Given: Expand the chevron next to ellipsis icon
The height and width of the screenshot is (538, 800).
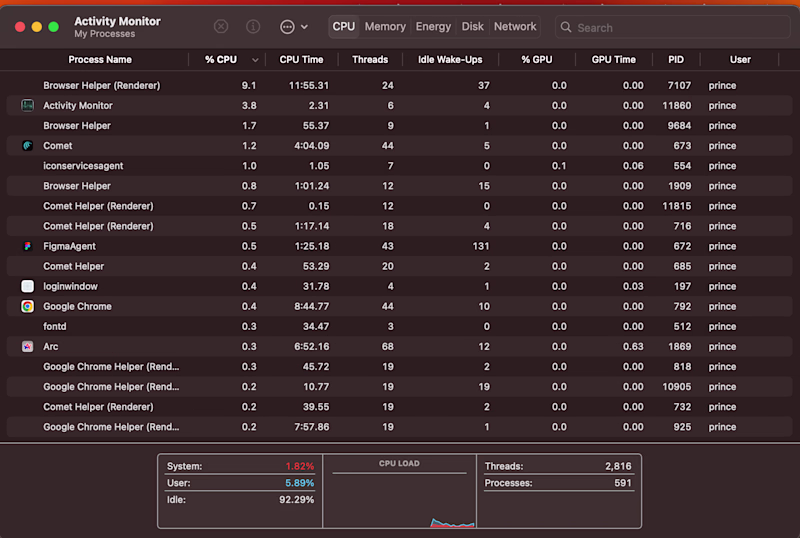Looking at the screenshot, I should (x=304, y=27).
